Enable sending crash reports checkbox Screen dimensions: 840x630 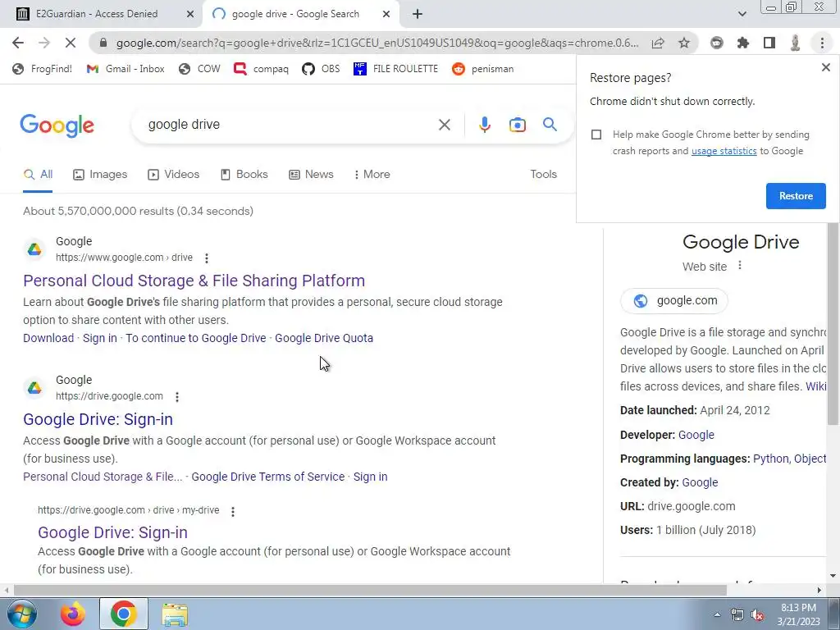pyautogui.click(x=596, y=135)
